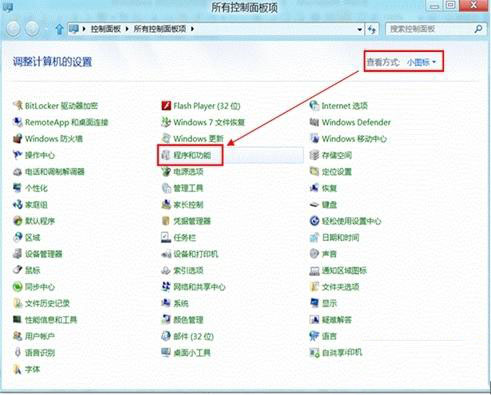The image size is (491, 395).
Task: Open the Flash Player (32 位) icon
Action: click(x=166, y=106)
